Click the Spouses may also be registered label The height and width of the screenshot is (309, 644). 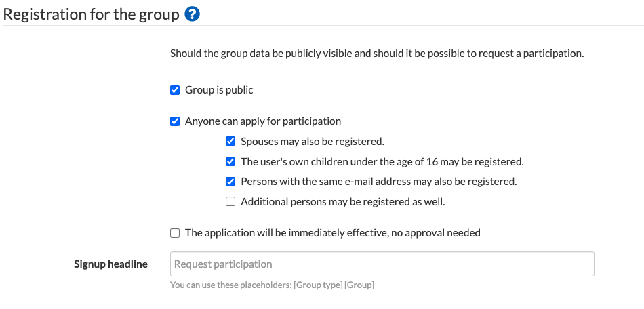pos(312,142)
